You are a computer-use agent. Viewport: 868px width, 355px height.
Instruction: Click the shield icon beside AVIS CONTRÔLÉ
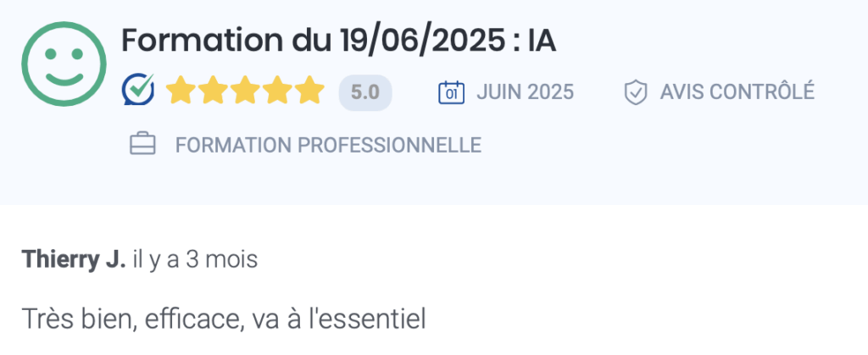pyautogui.click(x=635, y=92)
